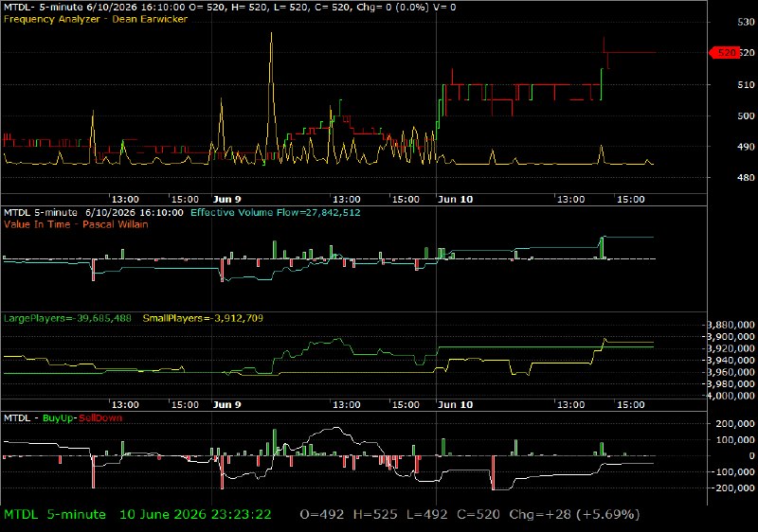Click the dark red price line at 520 level
This screenshot has height=532, width=758.
point(631,53)
